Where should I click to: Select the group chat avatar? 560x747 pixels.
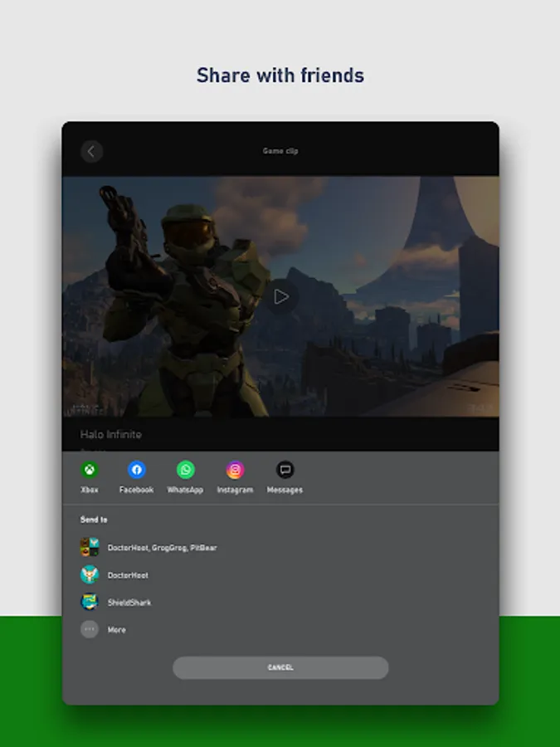90,548
